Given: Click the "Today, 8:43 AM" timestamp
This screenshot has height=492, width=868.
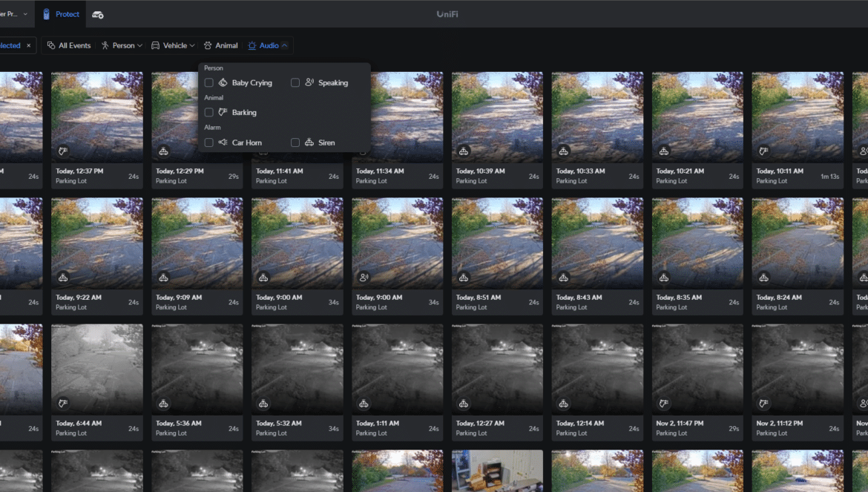Looking at the screenshot, I should click(579, 297).
